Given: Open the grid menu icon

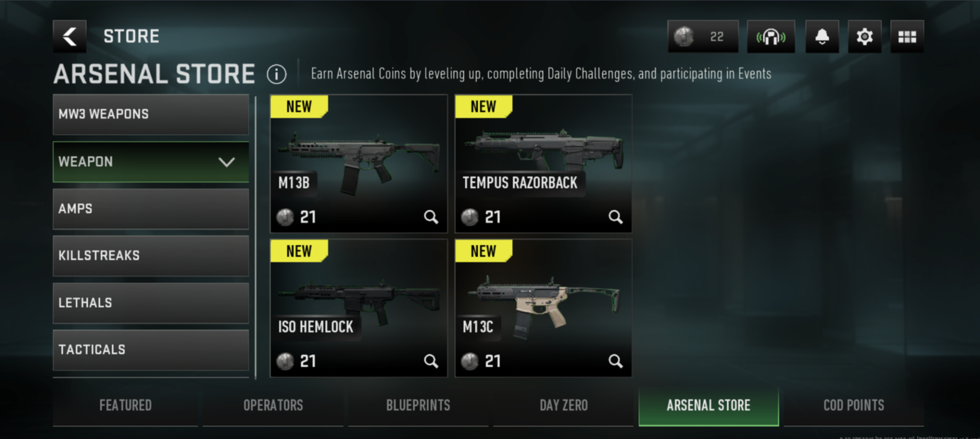Looking at the screenshot, I should click(907, 37).
